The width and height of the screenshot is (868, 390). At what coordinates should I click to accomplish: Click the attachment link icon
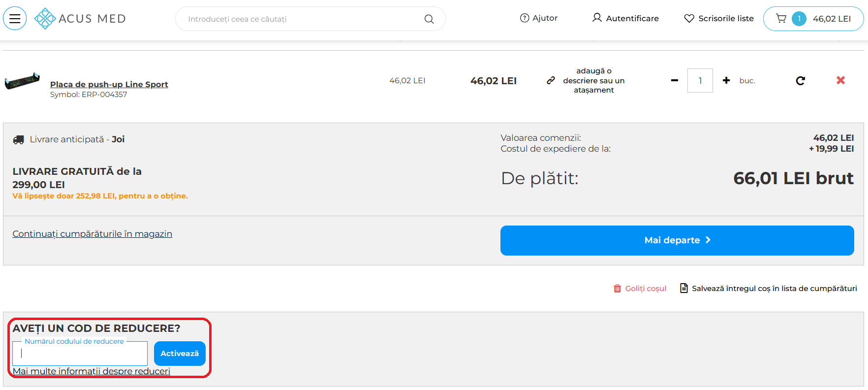point(551,80)
